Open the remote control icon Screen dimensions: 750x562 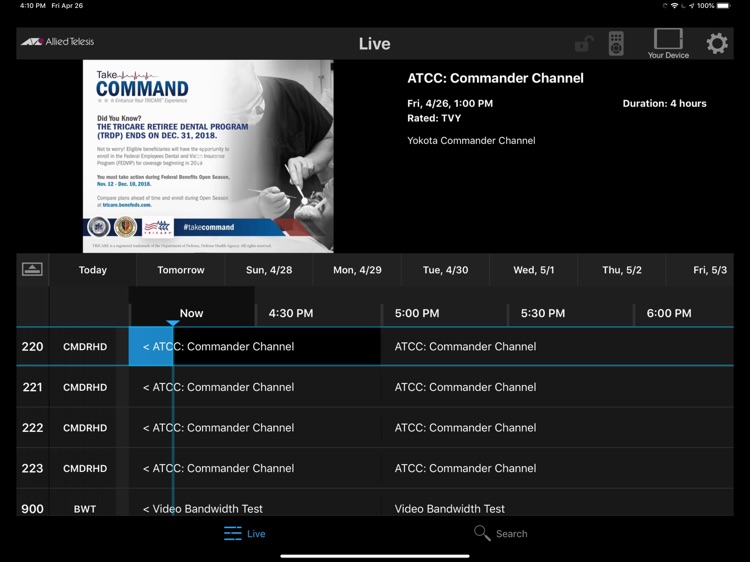(616, 44)
